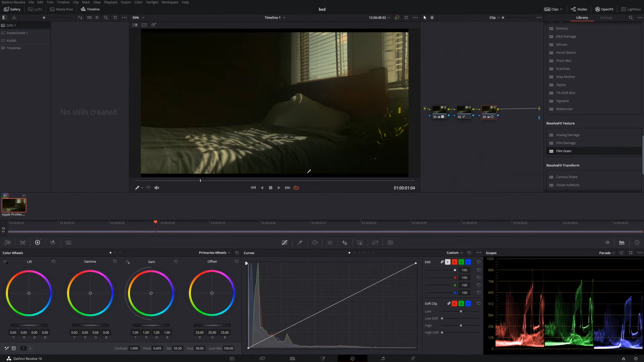Open the Color menu in the menu bar
This screenshot has height=362, width=644.
pyautogui.click(x=138, y=2)
